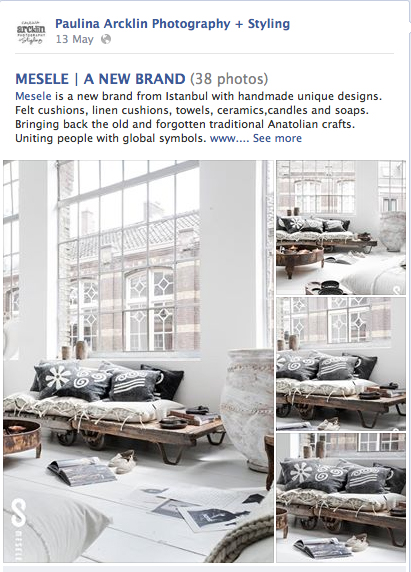
Task: Open the truncated www.... website link
Action: 230,138
